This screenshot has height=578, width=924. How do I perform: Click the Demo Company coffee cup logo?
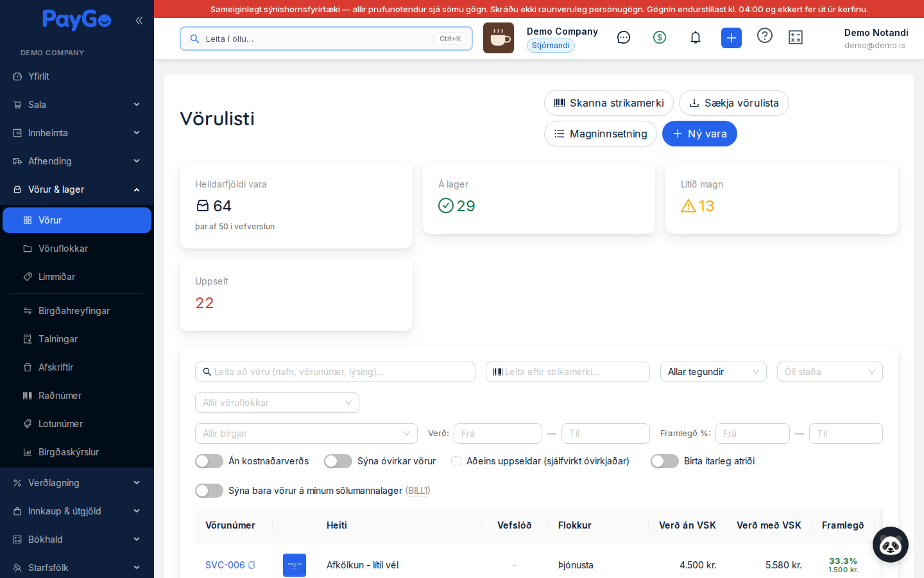point(499,38)
